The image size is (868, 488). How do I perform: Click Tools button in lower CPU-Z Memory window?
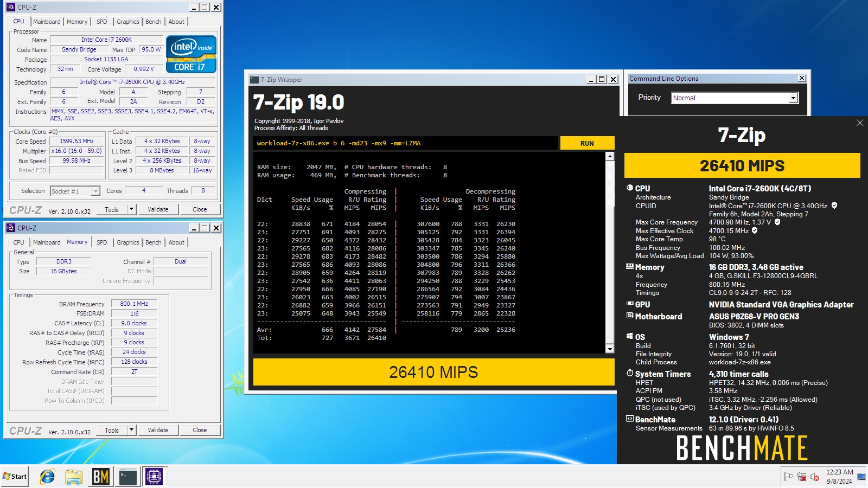click(112, 430)
